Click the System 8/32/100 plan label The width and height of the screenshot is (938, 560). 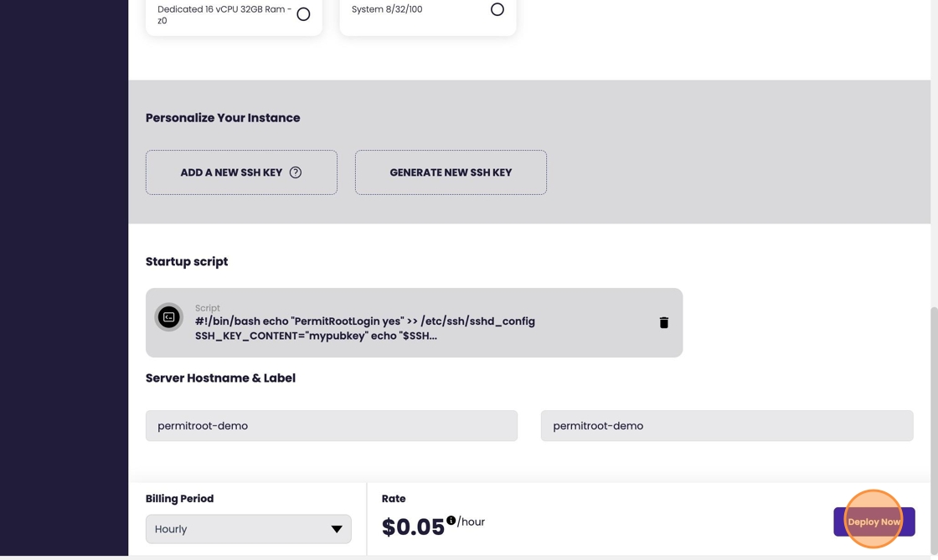(x=387, y=10)
